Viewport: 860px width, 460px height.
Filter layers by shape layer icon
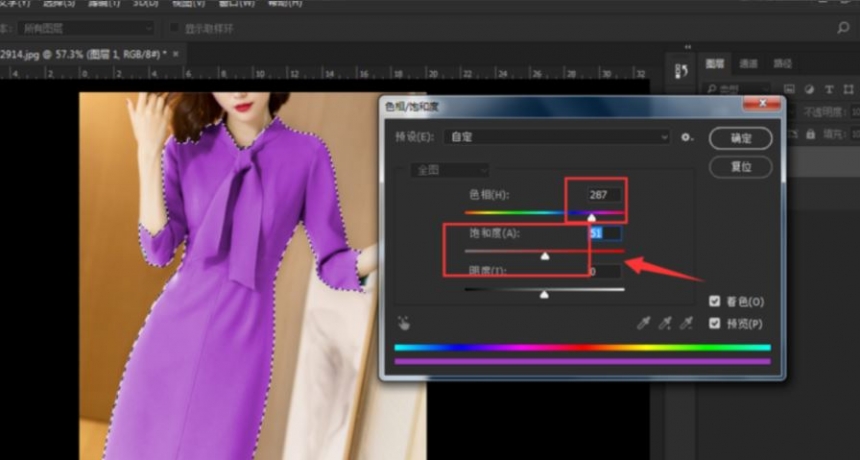tap(848, 89)
